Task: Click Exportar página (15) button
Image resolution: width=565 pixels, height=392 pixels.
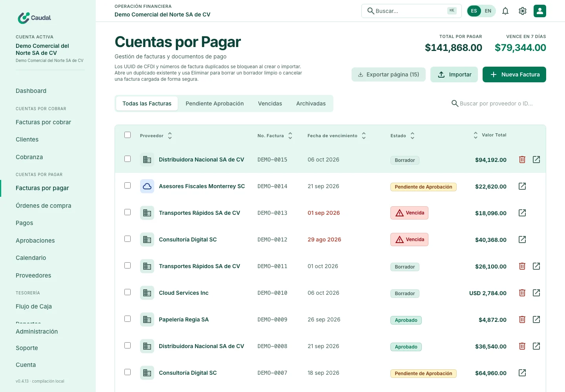Action: point(388,74)
